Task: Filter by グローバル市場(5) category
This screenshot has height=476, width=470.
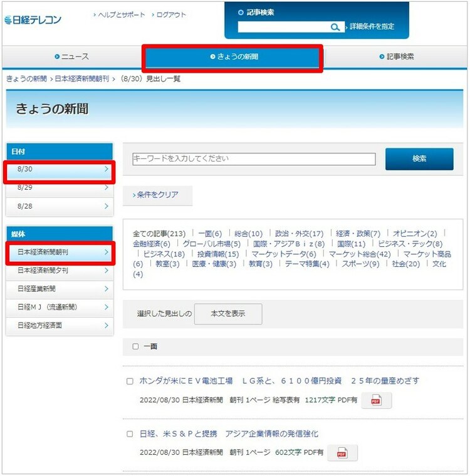Action: [x=211, y=244]
